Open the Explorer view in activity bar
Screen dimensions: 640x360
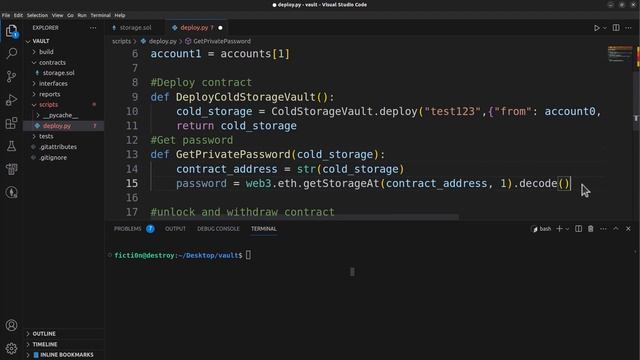coord(11,31)
